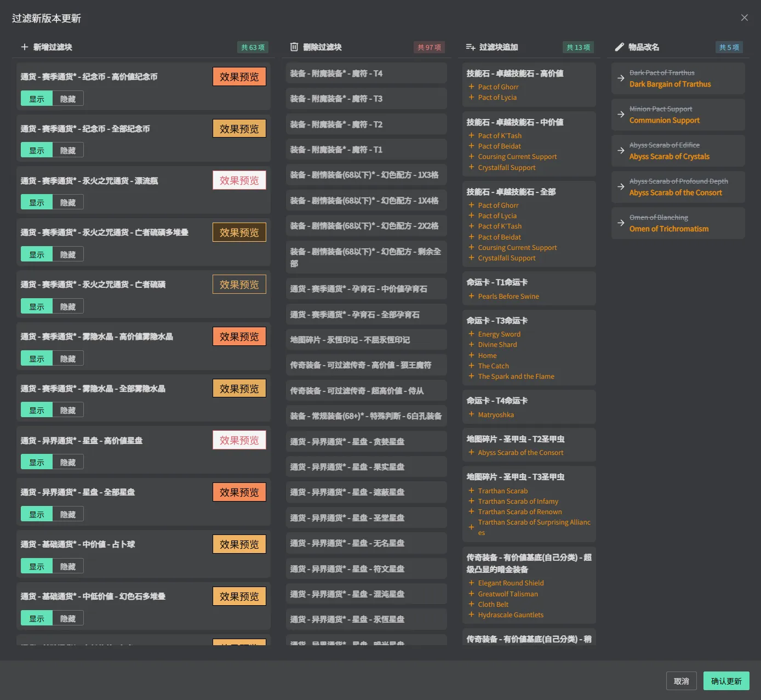The height and width of the screenshot is (700, 761).
Task: Click the plus icon next to Elegant Round Shield
Action: point(471,583)
